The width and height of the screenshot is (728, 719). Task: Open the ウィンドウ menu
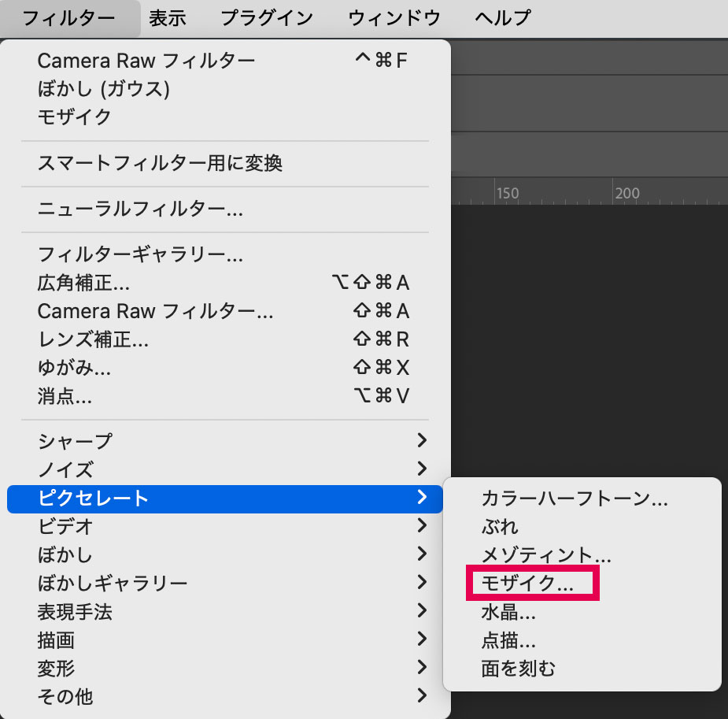tap(394, 19)
